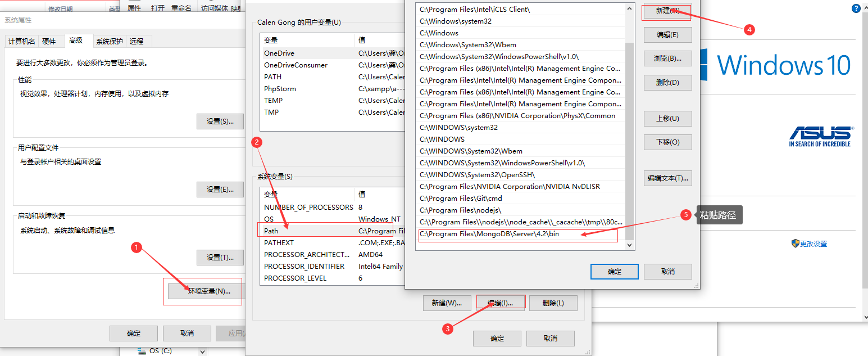Click the 浏览(B)... button
Screen dimensions: 868x356
coord(667,58)
